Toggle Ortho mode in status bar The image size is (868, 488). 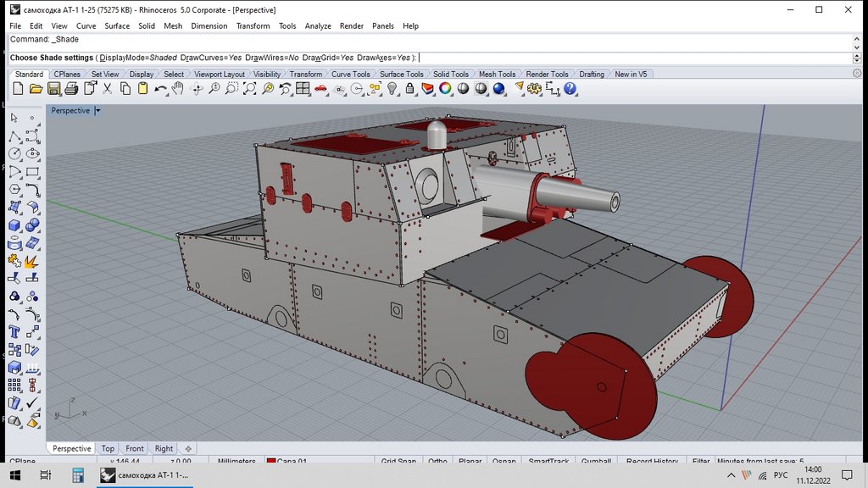click(x=437, y=462)
